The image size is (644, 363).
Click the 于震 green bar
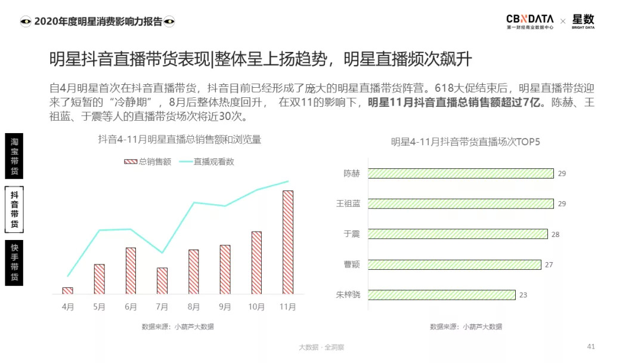[x=458, y=234]
